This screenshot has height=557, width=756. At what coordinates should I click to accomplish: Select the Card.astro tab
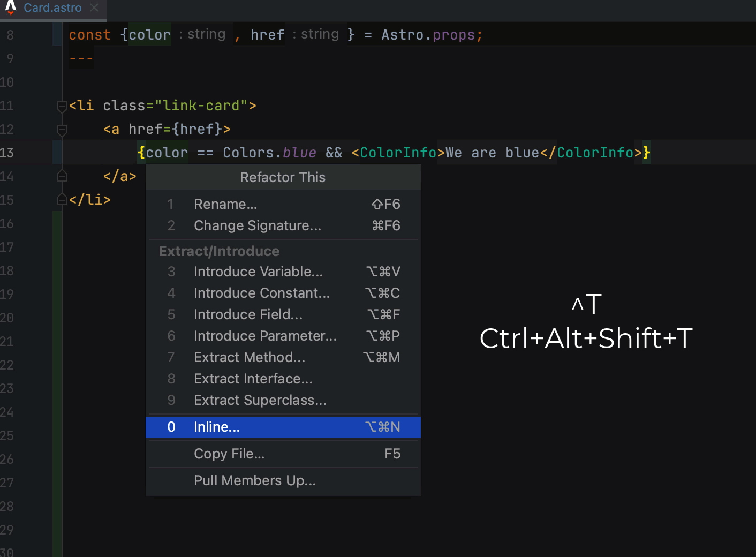coord(52,8)
